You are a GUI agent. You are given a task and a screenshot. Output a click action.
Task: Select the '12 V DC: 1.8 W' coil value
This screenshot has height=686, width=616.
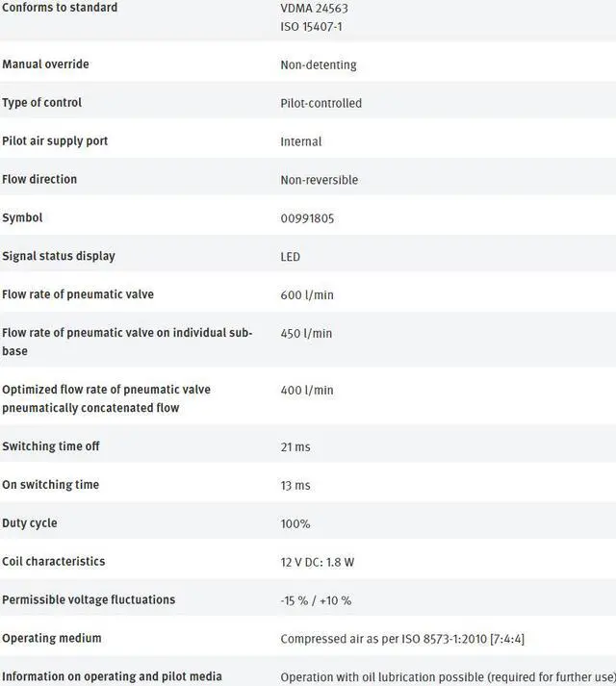click(x=324, y=562)
